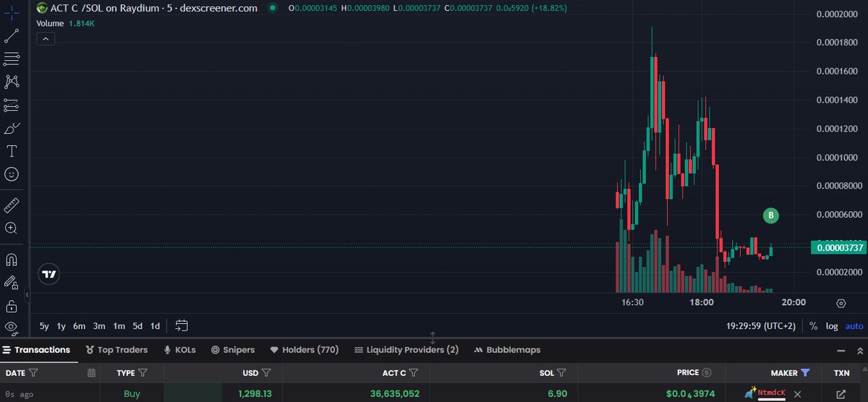Select the trend line drawing tool
Image resolution: width=868 pixels, height=402 pixels.
(12, 36)
